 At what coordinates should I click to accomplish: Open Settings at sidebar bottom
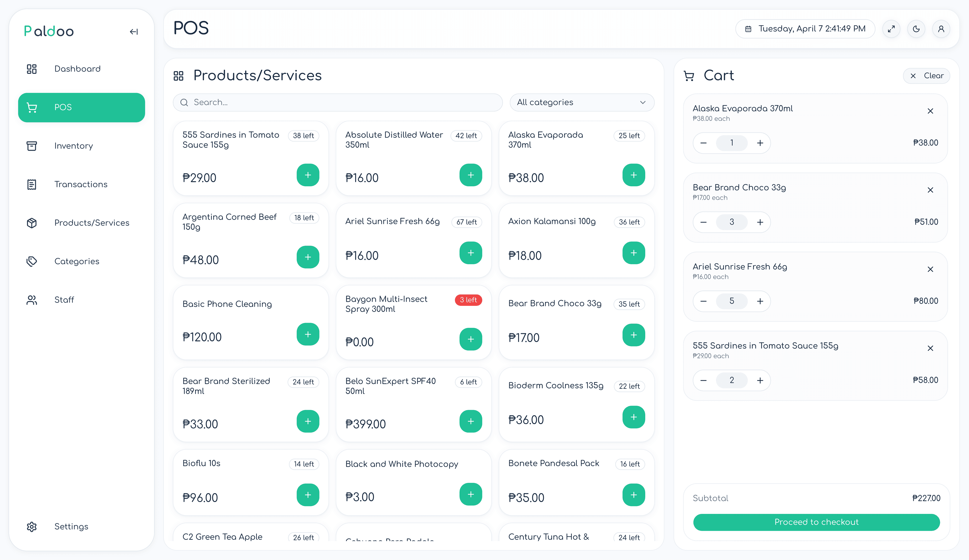point(82,526)
